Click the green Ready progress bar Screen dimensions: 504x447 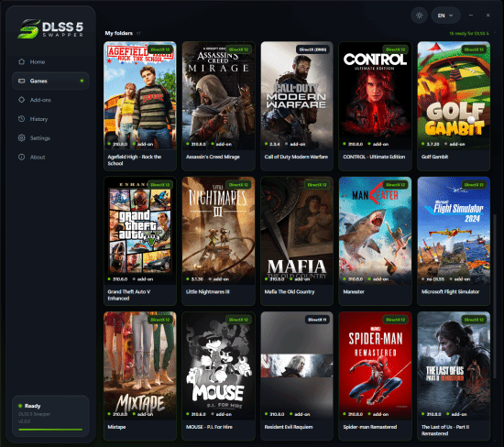pos(50,430)
